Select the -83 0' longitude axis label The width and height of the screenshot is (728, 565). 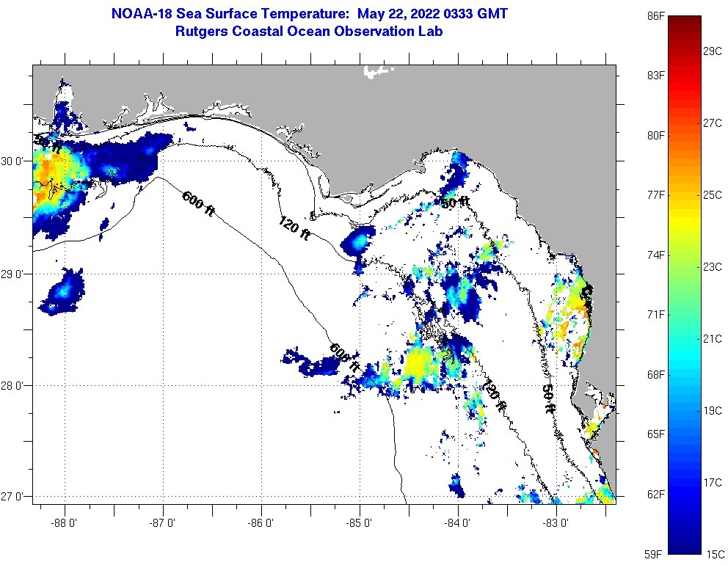point(556,523)
